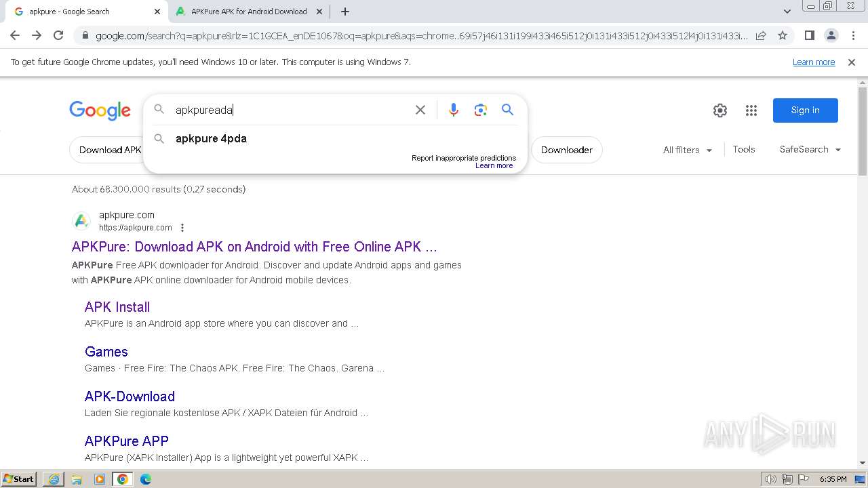868x488 pixels.
Task: Start voice search with microphone
Action: (454, 110)
